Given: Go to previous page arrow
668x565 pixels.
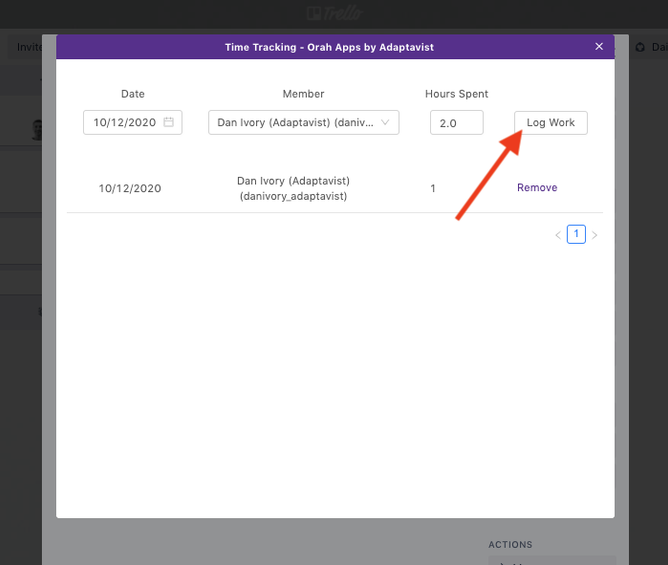Looking at the screenshot, I should pyautogui.click(x=558, y=235).
